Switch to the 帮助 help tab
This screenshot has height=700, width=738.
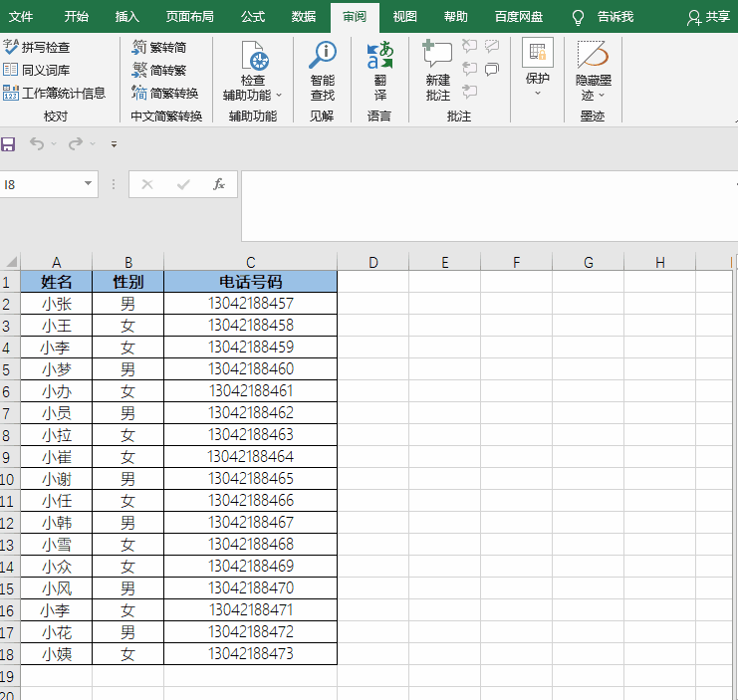(x=455, y=17)
